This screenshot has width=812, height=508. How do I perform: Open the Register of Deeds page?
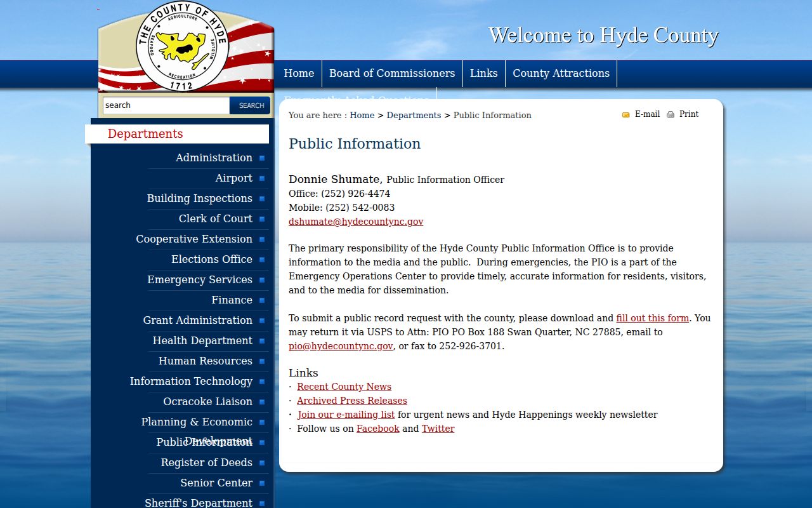point(207,462)
